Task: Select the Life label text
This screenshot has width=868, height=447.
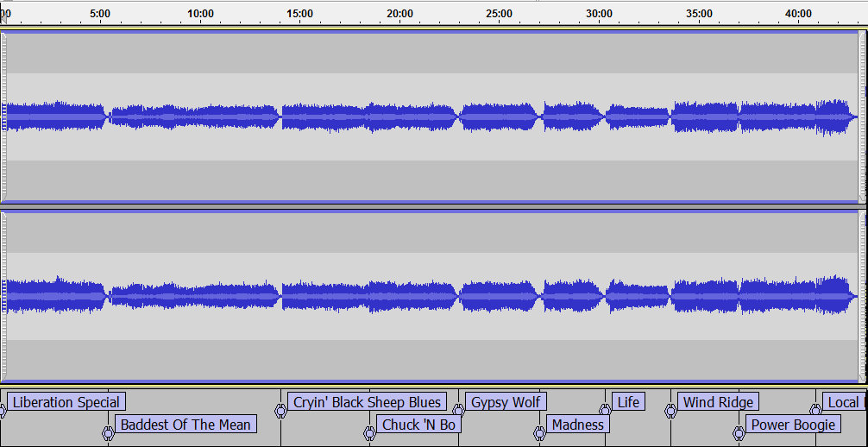Action: point(628,402)
